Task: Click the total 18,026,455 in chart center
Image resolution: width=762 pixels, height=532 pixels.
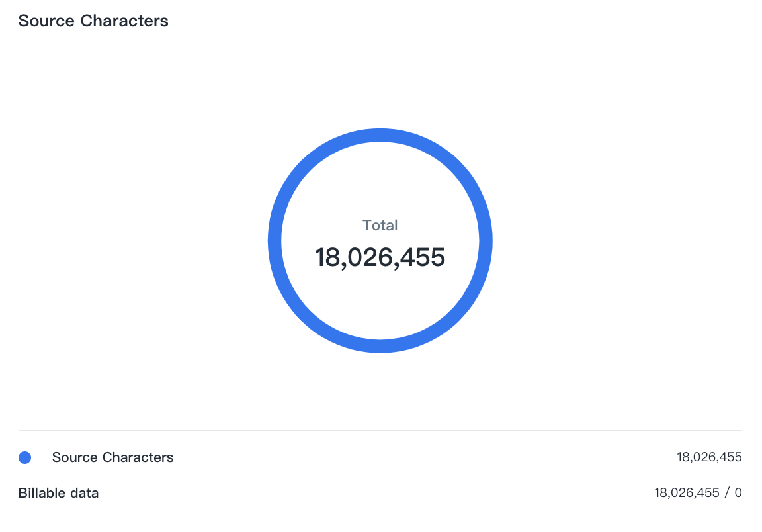Action: (x=380, y=257)
